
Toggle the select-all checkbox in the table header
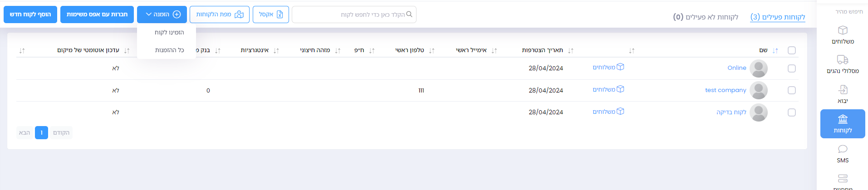click(792, 50)
